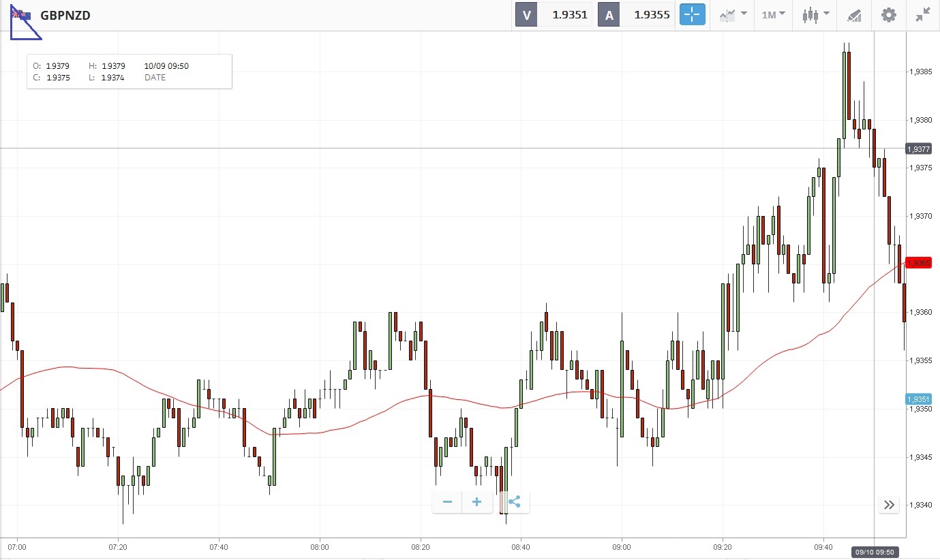Click the close value C: 1.9375
Screen dimensions: 940x560
51,78
